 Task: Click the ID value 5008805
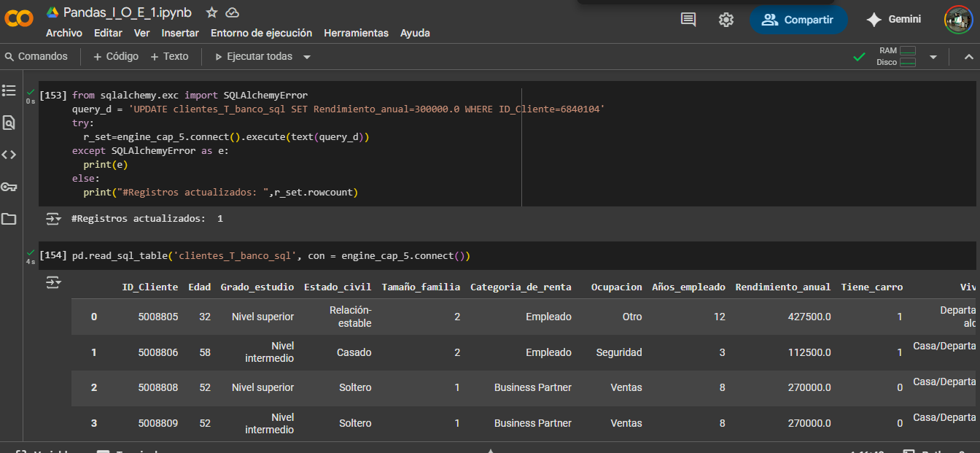pos(158,317)
